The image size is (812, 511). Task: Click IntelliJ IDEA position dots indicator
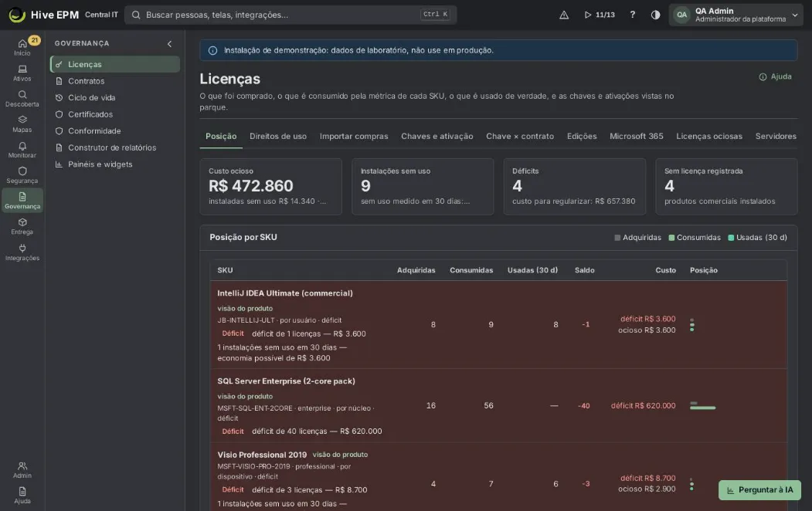[x=691, y=325]
